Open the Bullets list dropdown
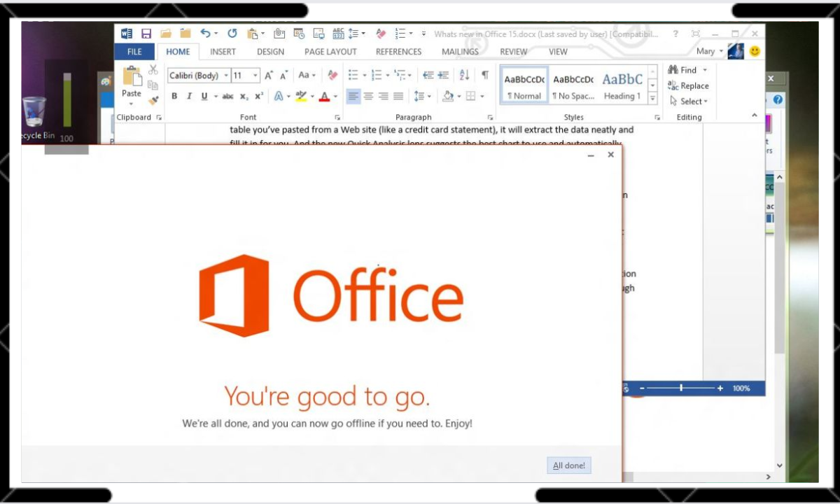Viewport: 840px width, 504px height. 364,75
